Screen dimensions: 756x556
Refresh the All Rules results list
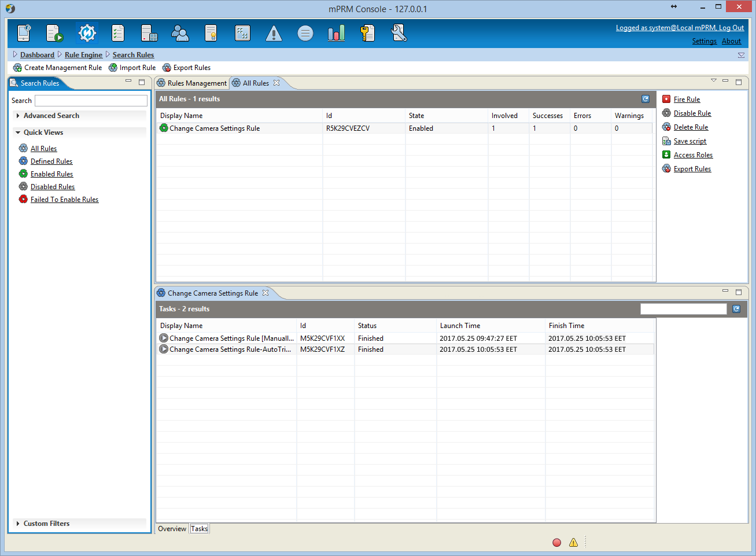[x=646, y=99]
